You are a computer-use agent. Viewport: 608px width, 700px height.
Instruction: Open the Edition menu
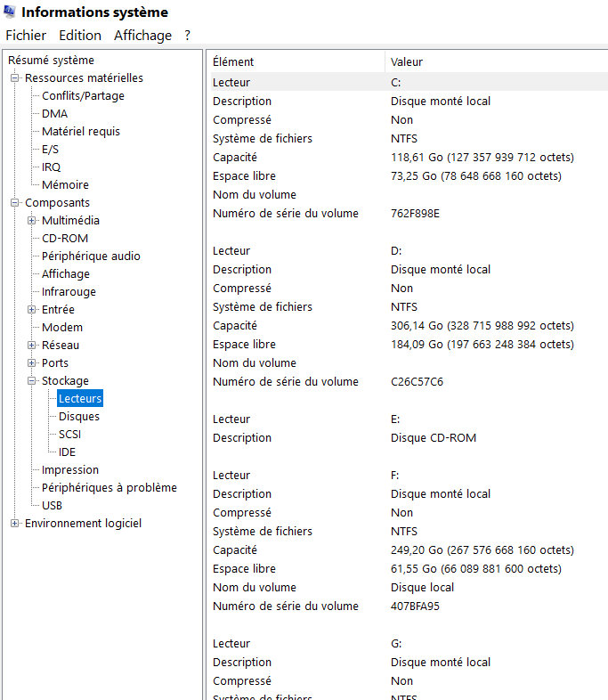[80, 36]
